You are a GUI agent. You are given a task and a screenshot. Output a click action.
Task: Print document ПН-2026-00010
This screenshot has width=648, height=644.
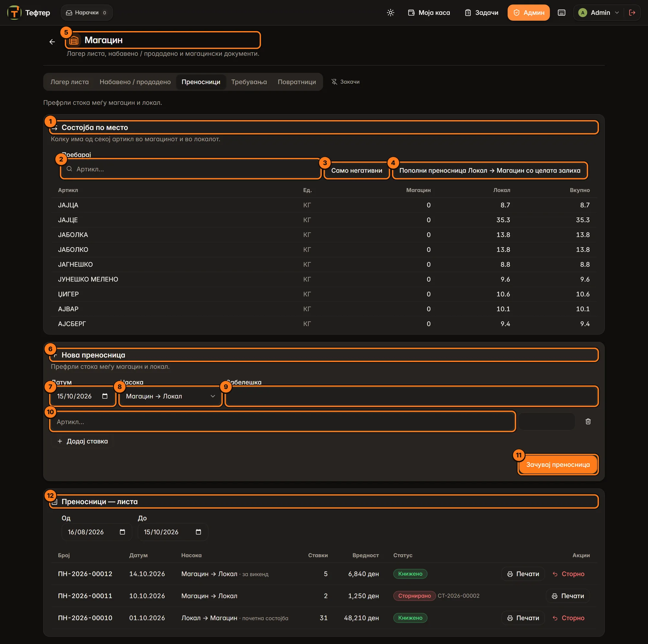523,618
